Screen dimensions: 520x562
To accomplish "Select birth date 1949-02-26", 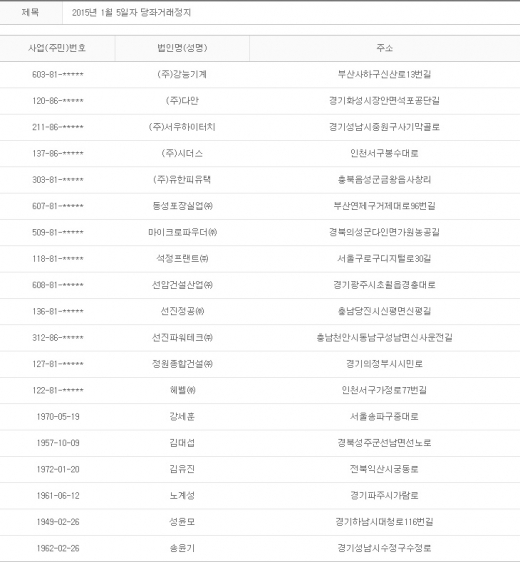I will click(58, 522).
